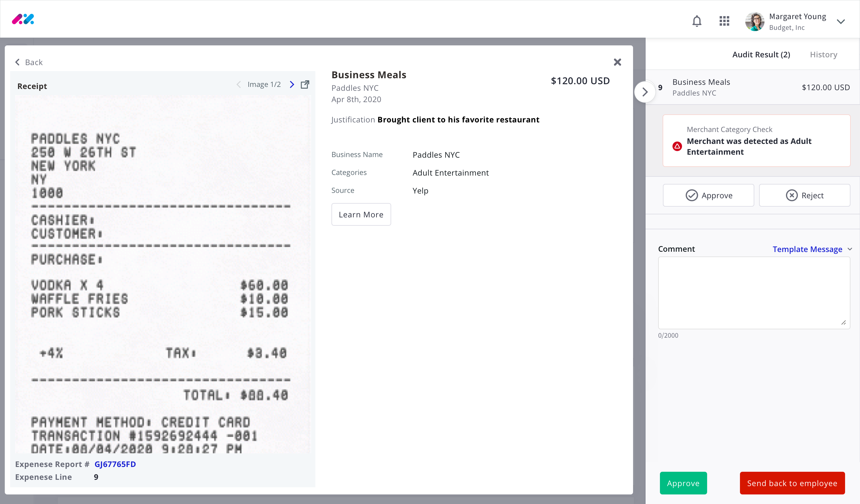Click the comment box resize handle
Image resolution: width=860 pixels, height=504 pixels.
pyautogui.click(x=844, y=322)
